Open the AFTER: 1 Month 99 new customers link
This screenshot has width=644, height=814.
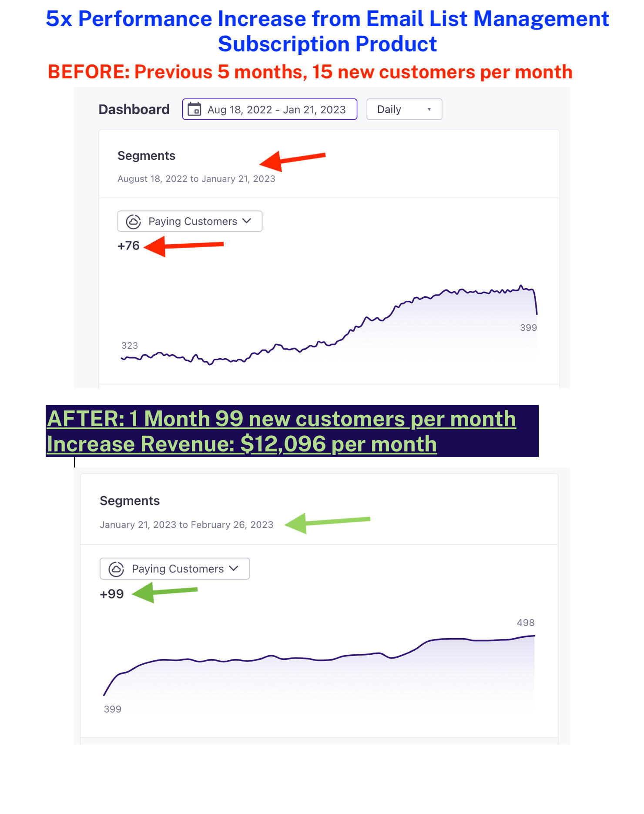click(x=281, y=419)
